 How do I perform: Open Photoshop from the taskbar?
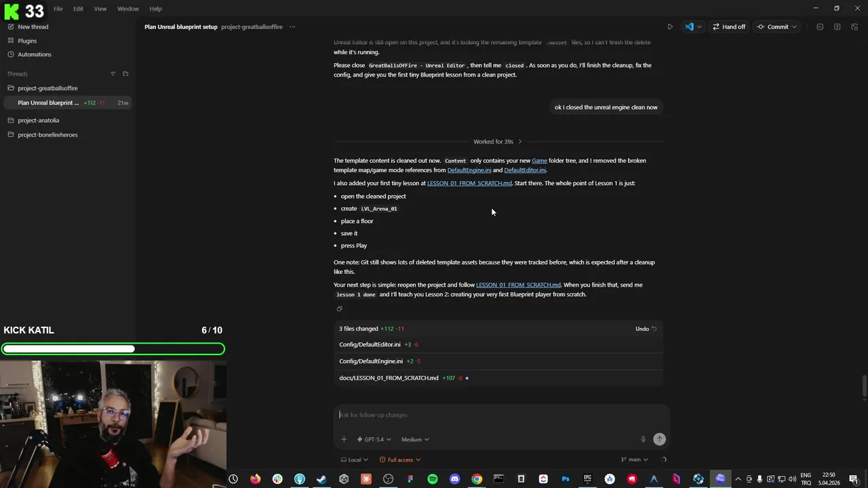(566, 479)
